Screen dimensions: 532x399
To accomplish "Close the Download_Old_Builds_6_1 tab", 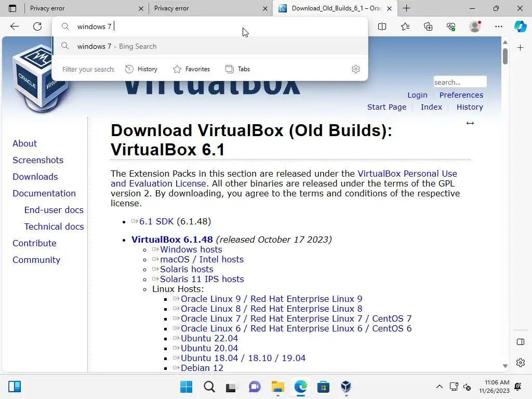I will [390, 8].
